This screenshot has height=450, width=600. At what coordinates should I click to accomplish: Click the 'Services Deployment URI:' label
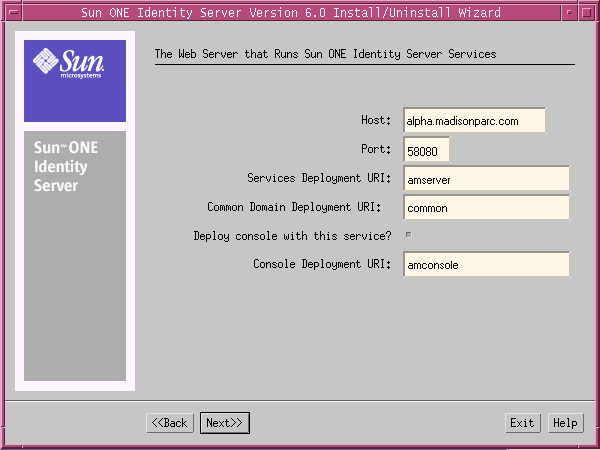(x=319, y=178)
